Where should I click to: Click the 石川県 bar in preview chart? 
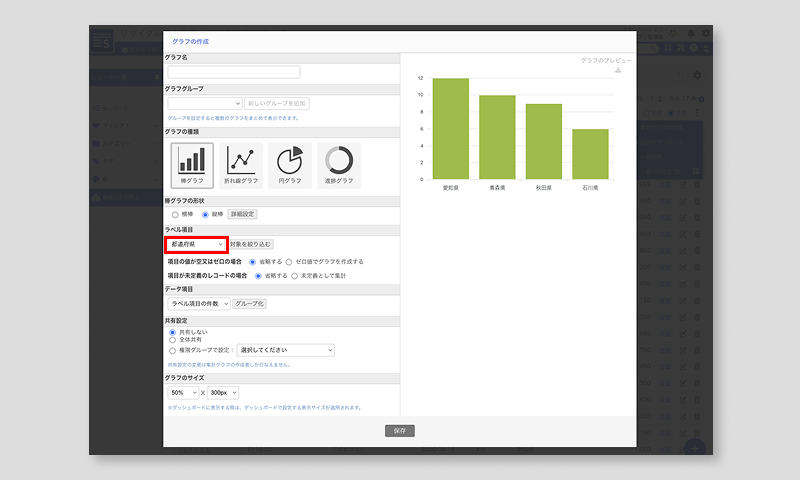[590, 154]
